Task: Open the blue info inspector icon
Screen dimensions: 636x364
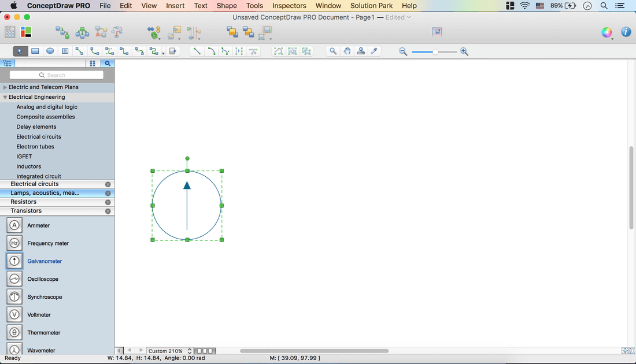Action: 626,32
